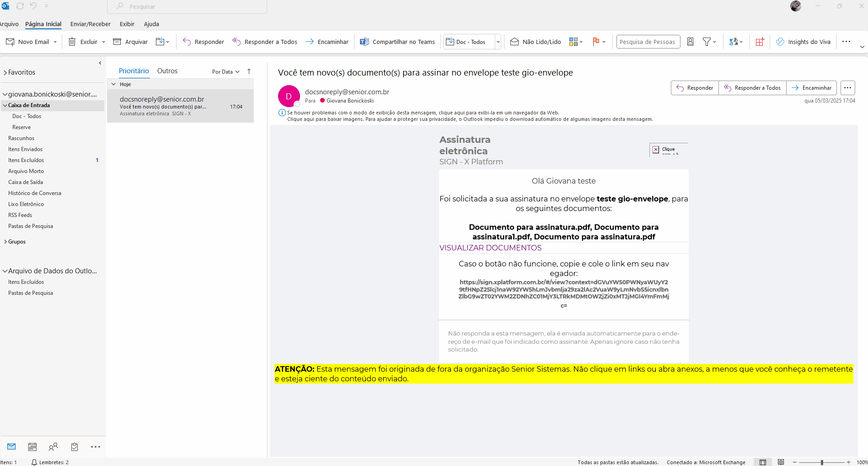The image size is (868, 466).
Task: Collapse the Arquivo de Dados do Outlook tree
Action: pyautogui.click(x=5, y=271)
